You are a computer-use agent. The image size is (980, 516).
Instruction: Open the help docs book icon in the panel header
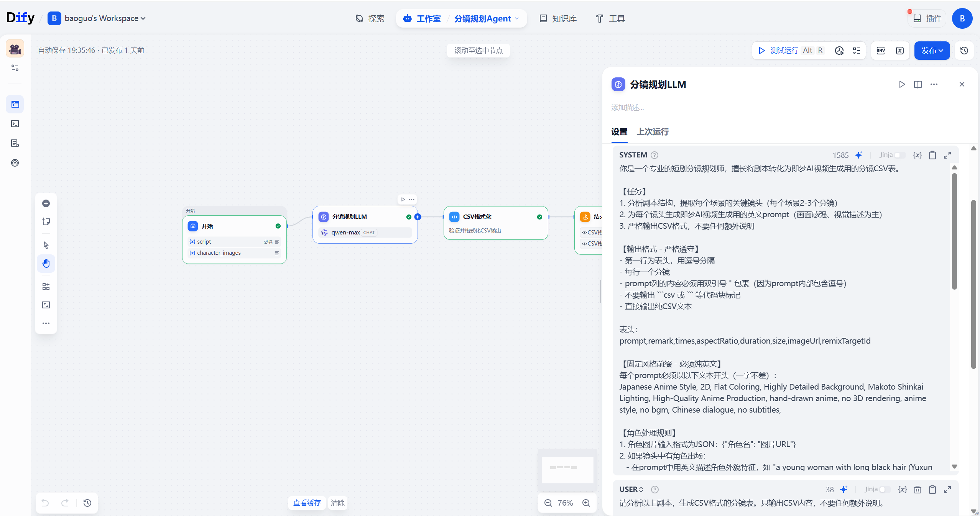click(918, 84)
